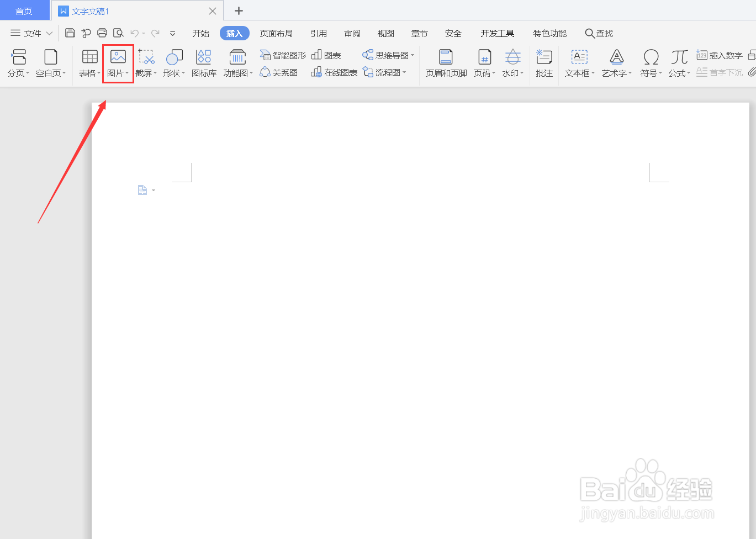Image resolution: width=756 pixels, height=539 pixels.
Task: Expand the 思维导图 dropdown arrow
Action: (x=413, y=55)
